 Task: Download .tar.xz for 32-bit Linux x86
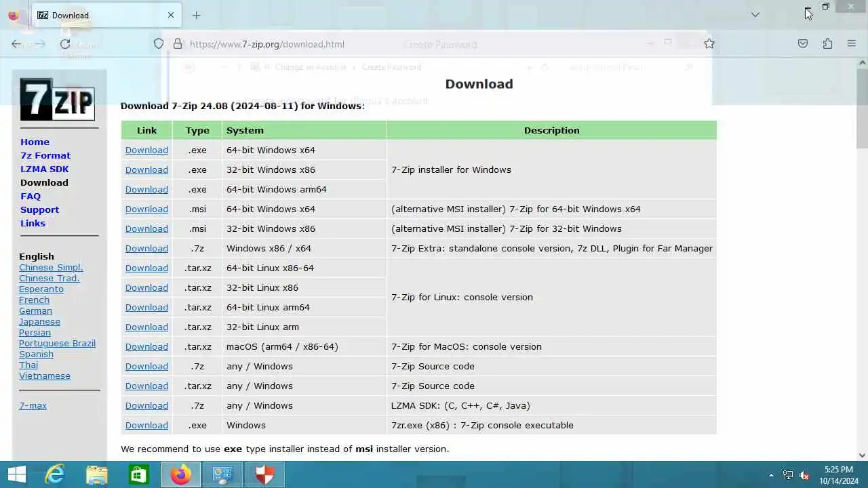pyautogui.click(x=146, y=287)
